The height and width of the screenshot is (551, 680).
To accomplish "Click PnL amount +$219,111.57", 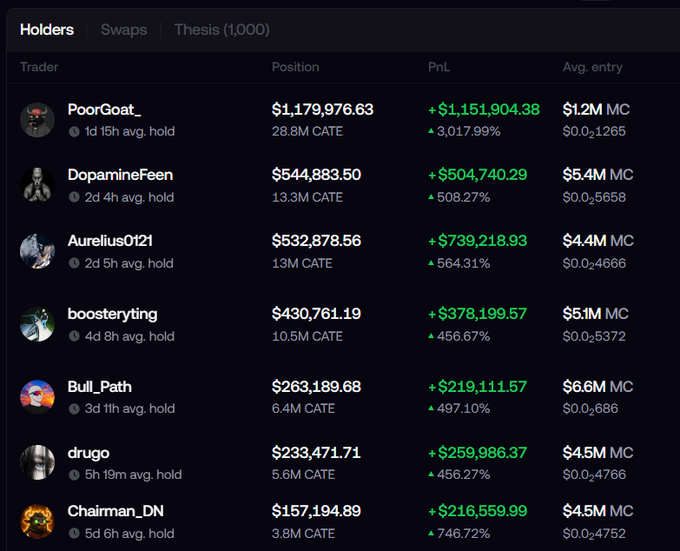I will point(477,387).
